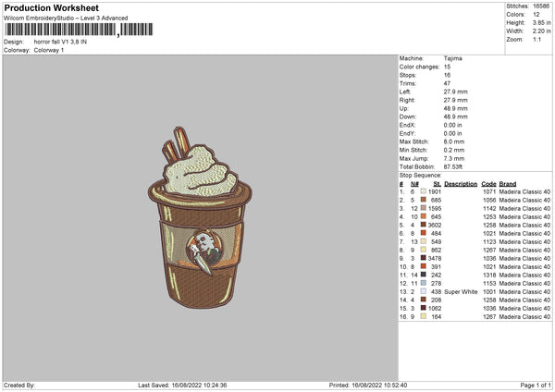Select the yellow swatch beside 862 stitches
The height and width of the screenshot is (392, 555).
(x=424, y=250)
